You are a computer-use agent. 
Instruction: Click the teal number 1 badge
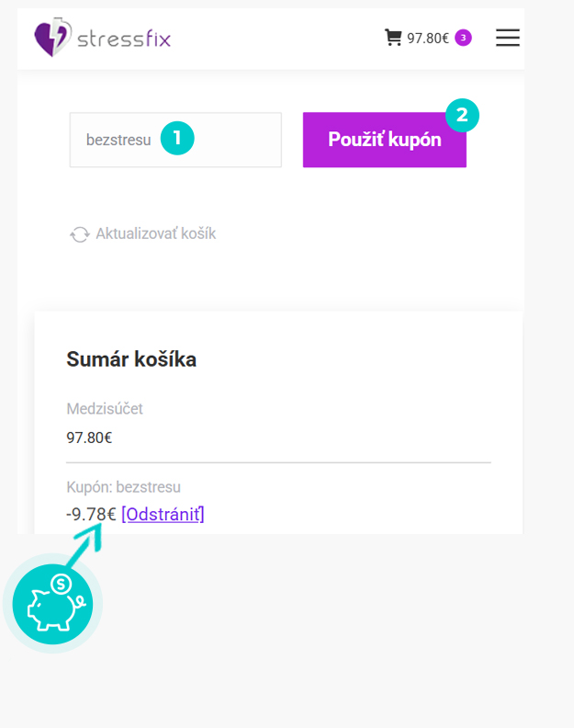pos(177,138)
